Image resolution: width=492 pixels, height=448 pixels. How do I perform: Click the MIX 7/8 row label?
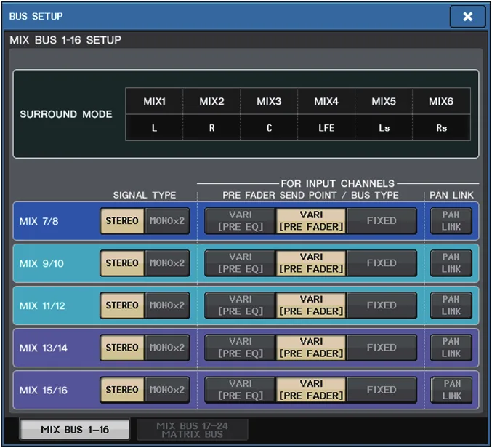pyautogui.click(x=39, y=221)
